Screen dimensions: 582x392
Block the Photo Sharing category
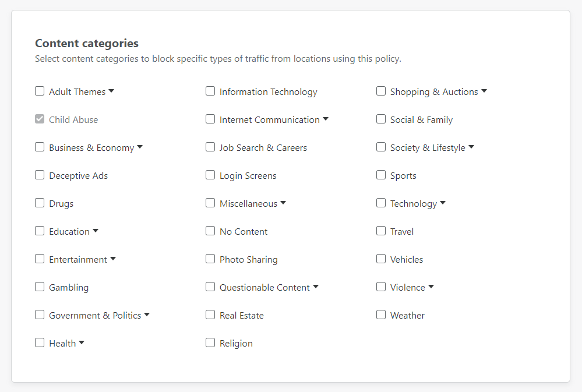click(x=210, y=259)
